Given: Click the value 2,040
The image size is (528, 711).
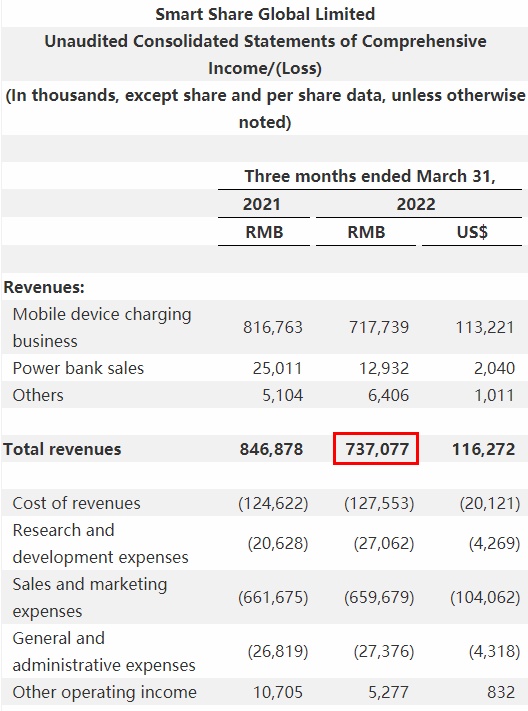Looking at the screenshot, I should point(494,368).
